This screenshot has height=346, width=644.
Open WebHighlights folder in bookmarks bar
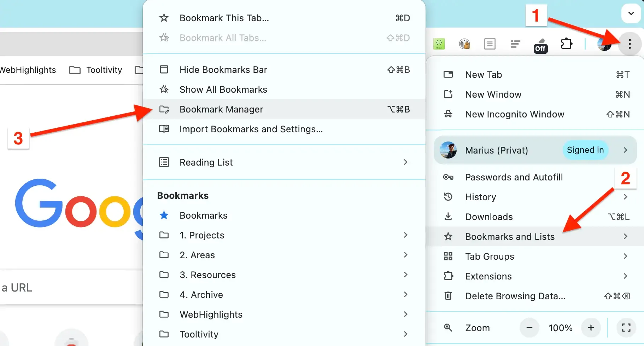(28, 70)
